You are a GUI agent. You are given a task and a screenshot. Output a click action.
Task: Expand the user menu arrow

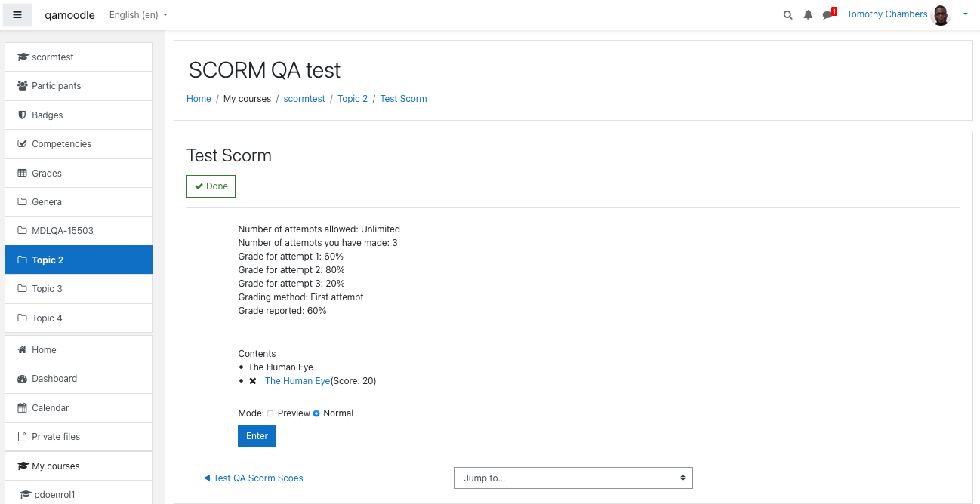click(966, 14)
